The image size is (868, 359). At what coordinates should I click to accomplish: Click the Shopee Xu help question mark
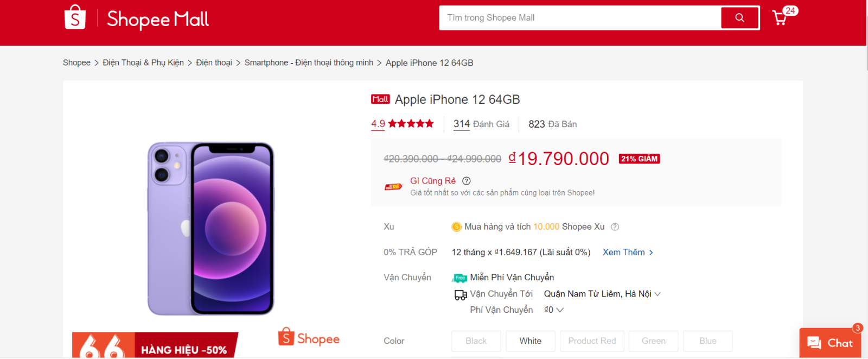(x=615, y=227)
